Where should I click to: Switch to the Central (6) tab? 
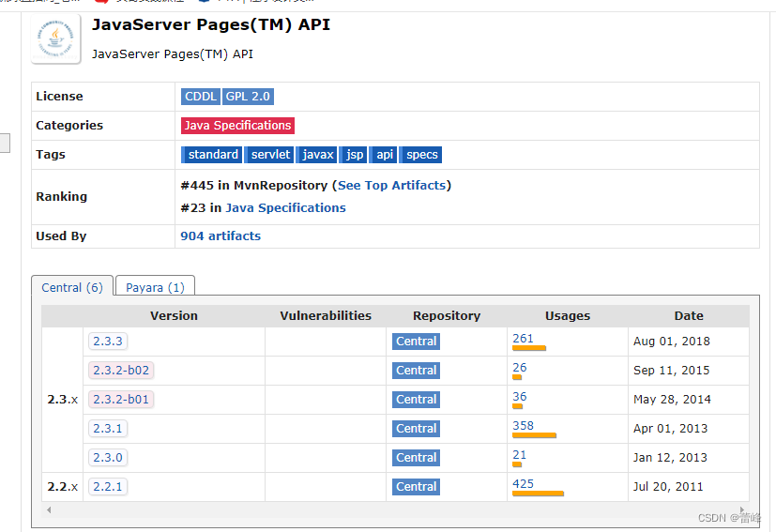coord(72,287)
